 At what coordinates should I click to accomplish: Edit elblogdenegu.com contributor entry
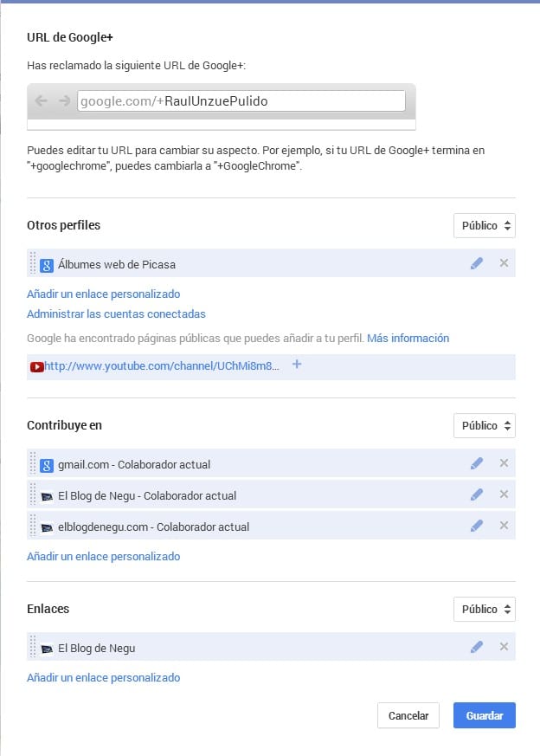coord(477,526)
